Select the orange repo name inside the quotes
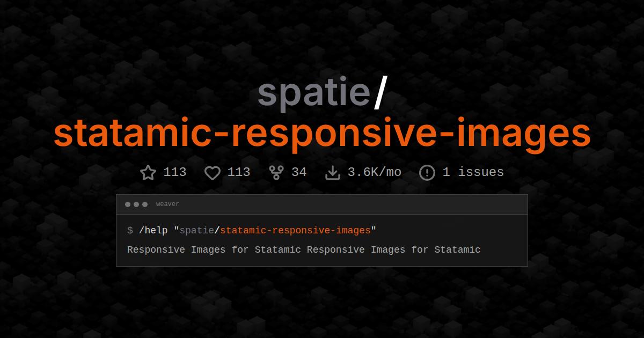 [x=297, y=230]
